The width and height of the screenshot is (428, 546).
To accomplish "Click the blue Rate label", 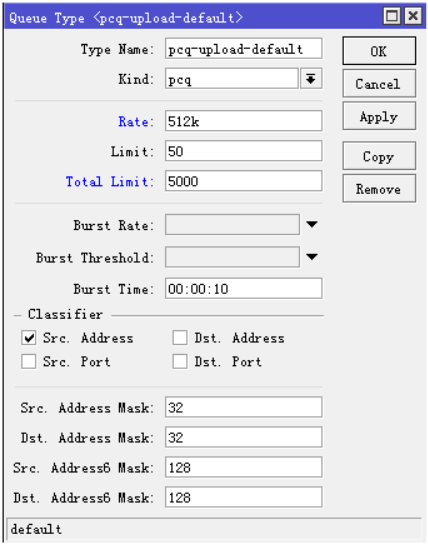I will [136, 122].
